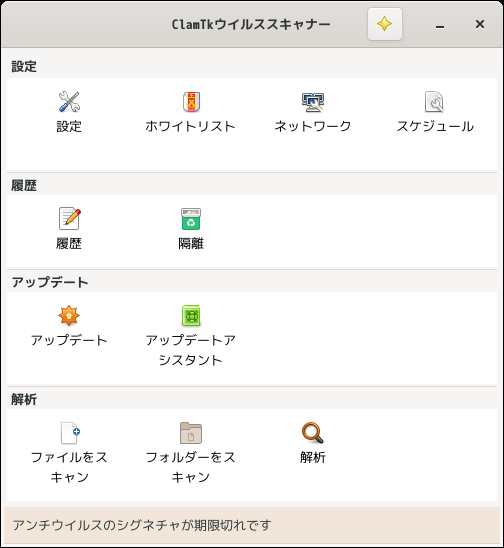Open the ネットワーク computers icon
The image size is (504, 548).
tap(313, 102)
